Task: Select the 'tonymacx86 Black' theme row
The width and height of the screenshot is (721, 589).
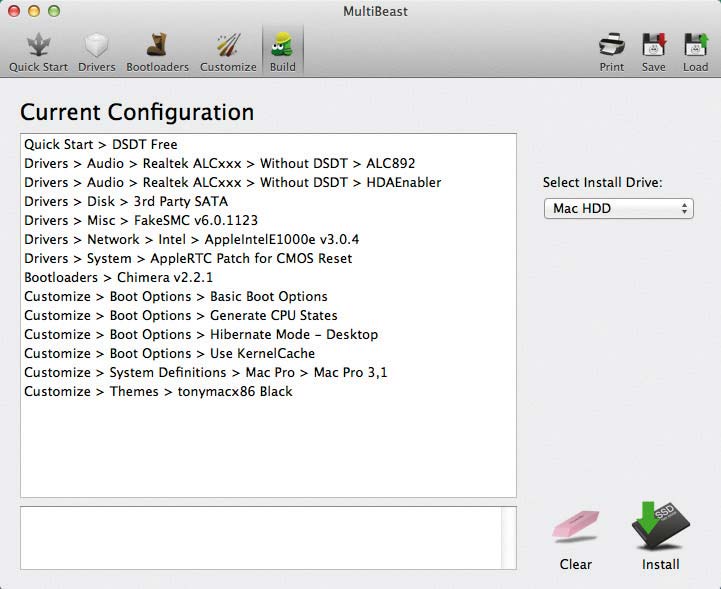Action: click(268, 391)
